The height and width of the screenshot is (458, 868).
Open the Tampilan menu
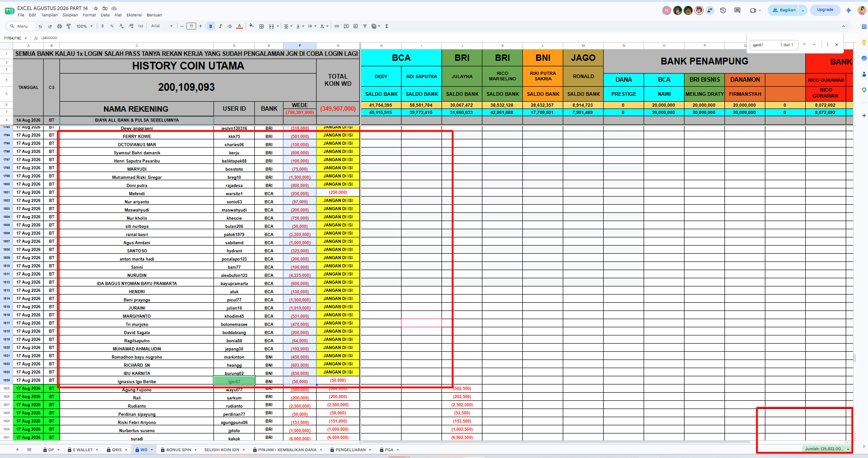[49, 15]
